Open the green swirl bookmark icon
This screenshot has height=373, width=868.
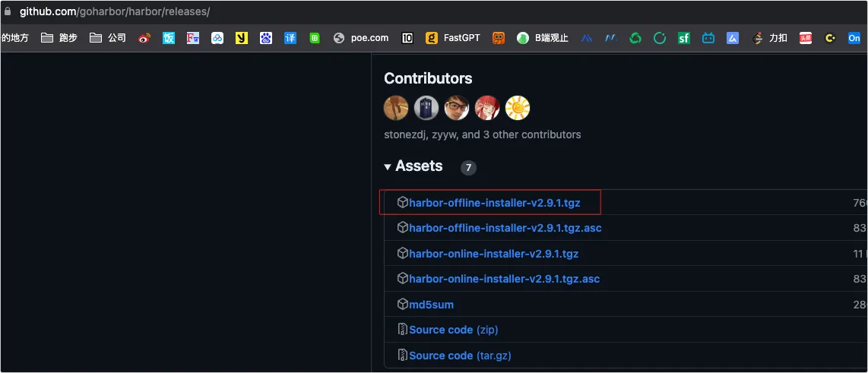(635, 38)
